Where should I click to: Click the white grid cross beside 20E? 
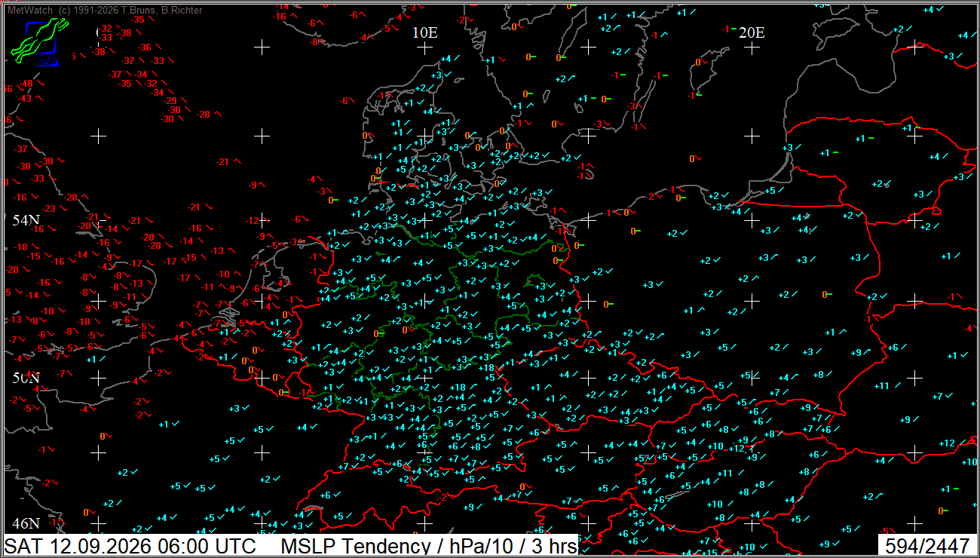click(752, 48)
